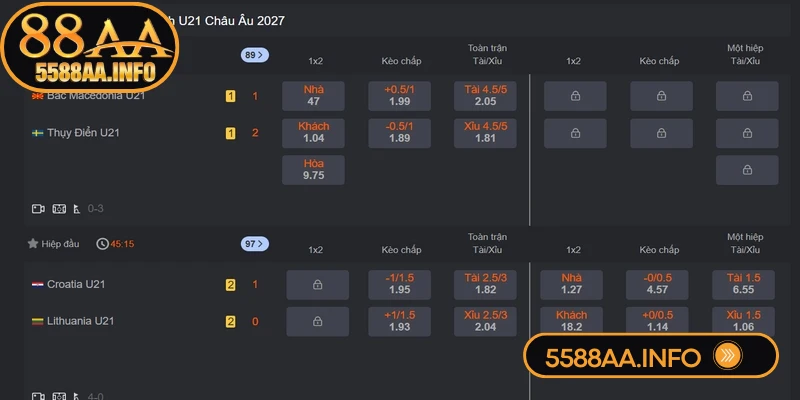
Task: Click the live video camera icon under Thụy Điển U21
Action: click(38, 208)
